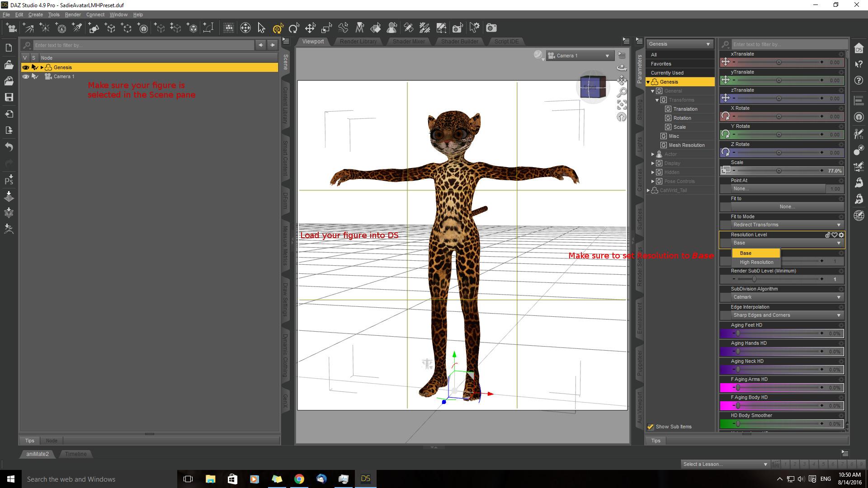The width and height of the screenshot is (868, 488).
Task: Expand the Actor group in parameters tree
Action: pyautogui.click(x=652, y=154)
